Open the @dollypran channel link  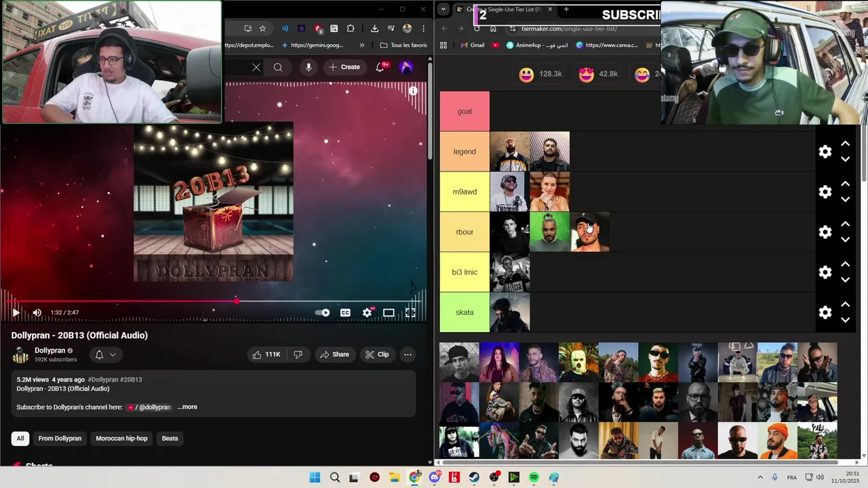click(x=149, y=407)
